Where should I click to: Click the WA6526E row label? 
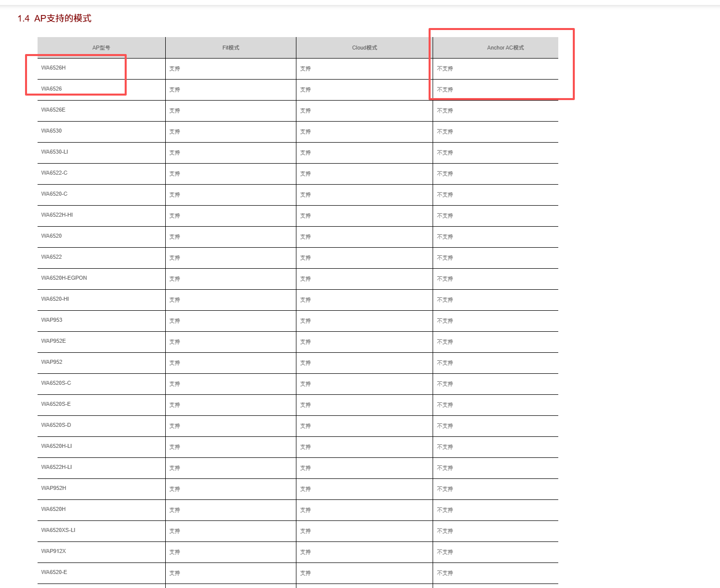pos(53,110)
